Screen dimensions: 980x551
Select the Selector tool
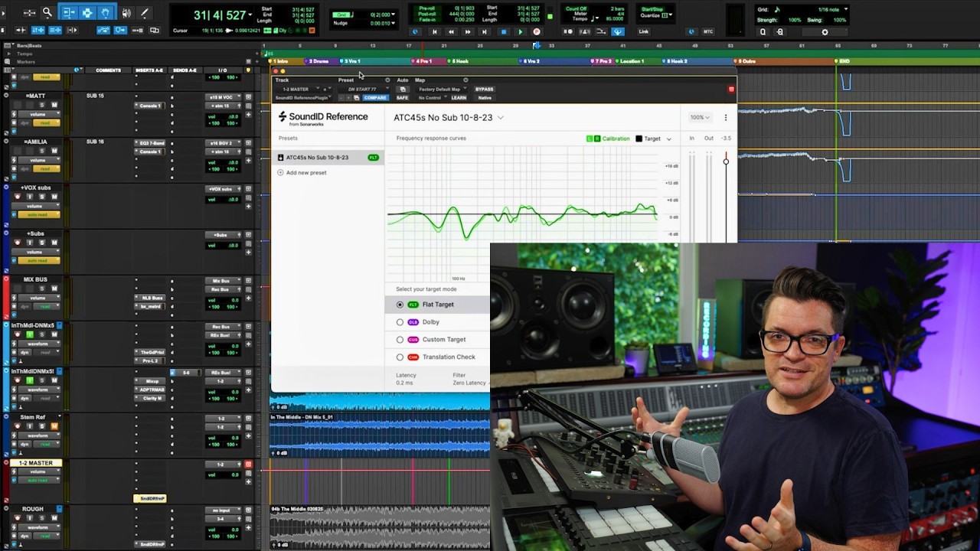point(87,12)
